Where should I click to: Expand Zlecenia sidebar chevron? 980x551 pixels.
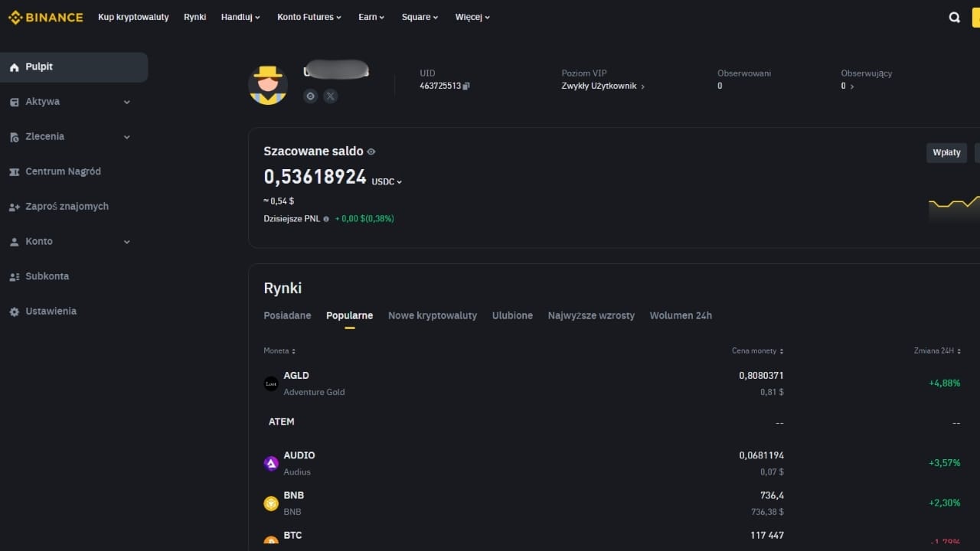[x=127, y=137]
